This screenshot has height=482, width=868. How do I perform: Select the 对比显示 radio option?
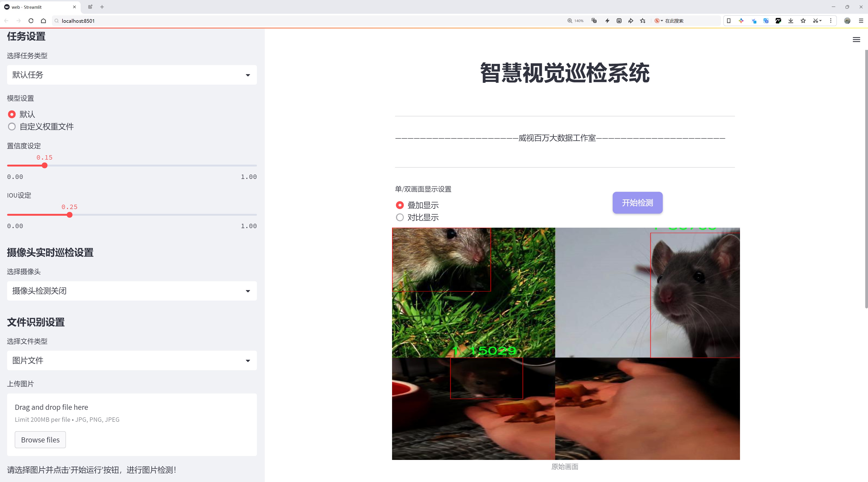coord(400,217)
